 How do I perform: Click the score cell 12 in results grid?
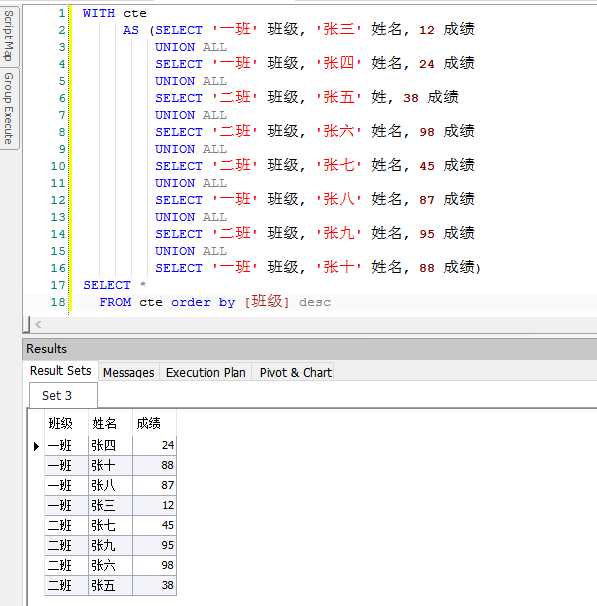pyautogui.click(x=154, y=506)
